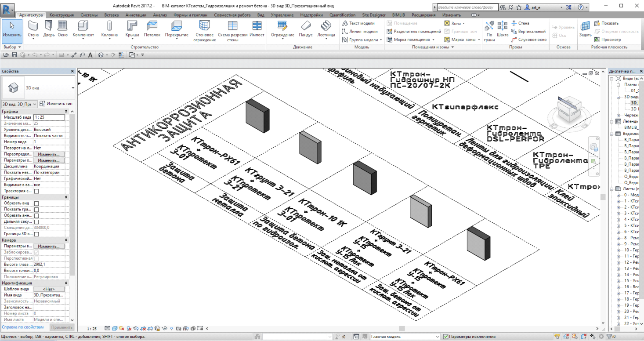Activate the Изменить (Modify) arrow tool
The width and height of the screenshot is (644, 341).
(x=11, y=29)
